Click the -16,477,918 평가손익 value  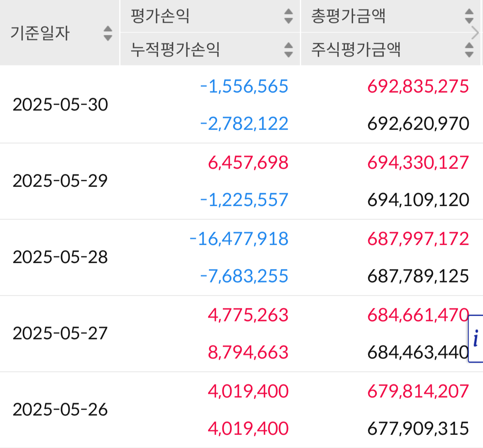tap(239, 239)
